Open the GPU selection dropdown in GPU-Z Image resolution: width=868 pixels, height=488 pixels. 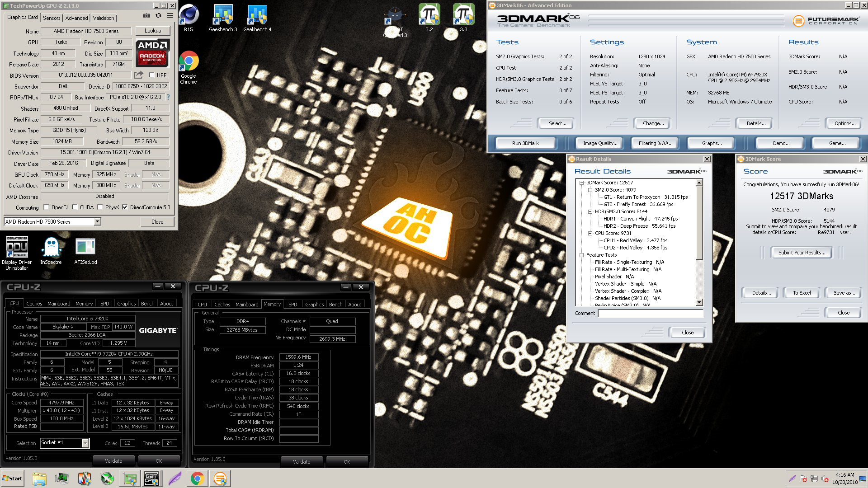97,222
